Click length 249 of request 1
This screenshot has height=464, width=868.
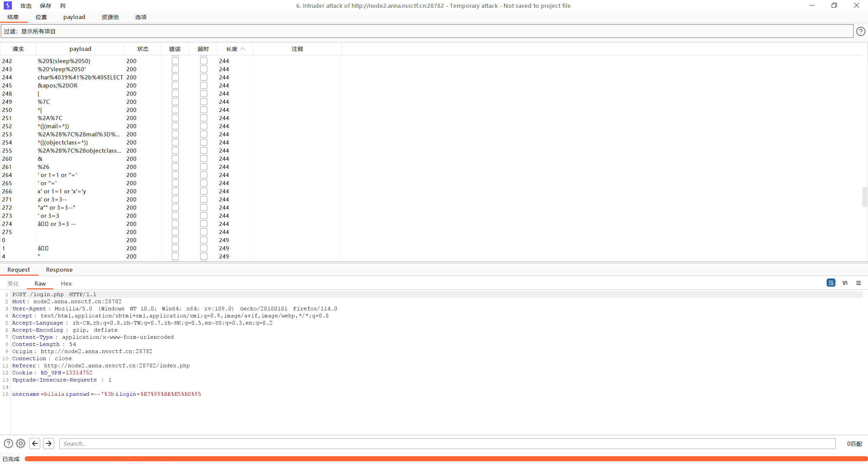pos(224,248)
